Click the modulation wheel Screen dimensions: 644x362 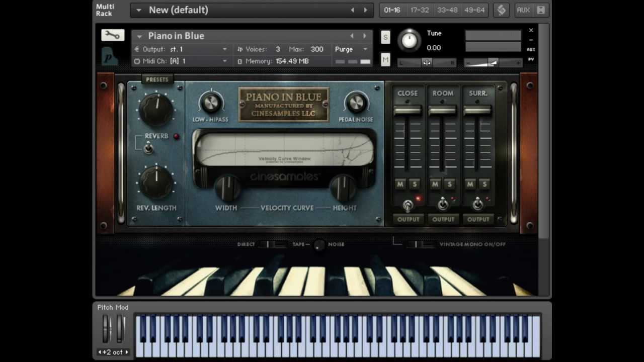point(120,329)
